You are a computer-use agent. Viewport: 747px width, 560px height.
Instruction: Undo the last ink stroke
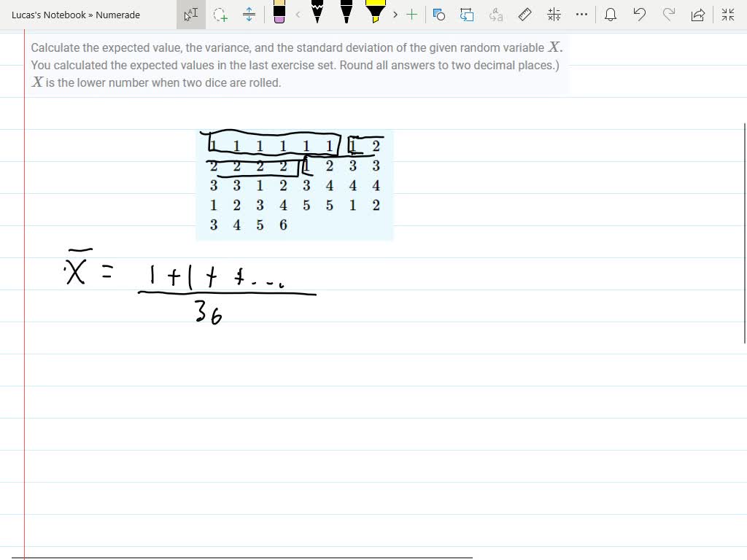click(640, 15)
